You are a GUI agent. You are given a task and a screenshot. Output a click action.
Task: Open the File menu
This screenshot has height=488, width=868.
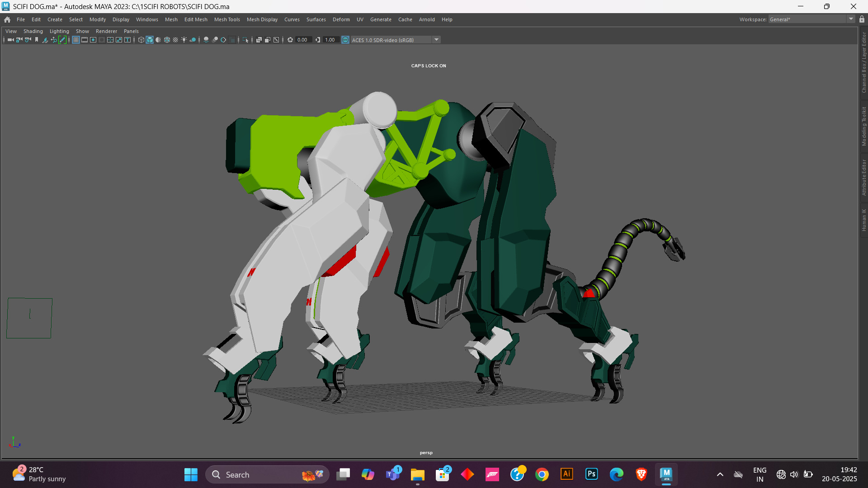click(21, 19)
